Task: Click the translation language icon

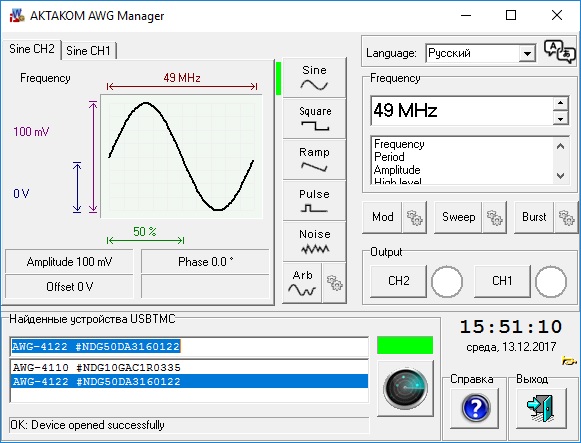Action: (560, 52)
